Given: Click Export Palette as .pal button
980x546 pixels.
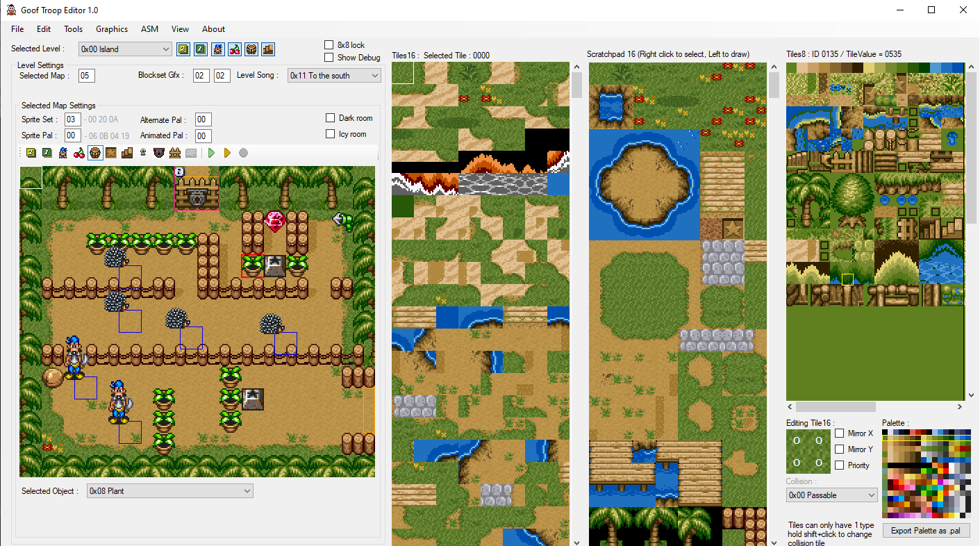Looking at the screenshot, I should coord(925,531).
